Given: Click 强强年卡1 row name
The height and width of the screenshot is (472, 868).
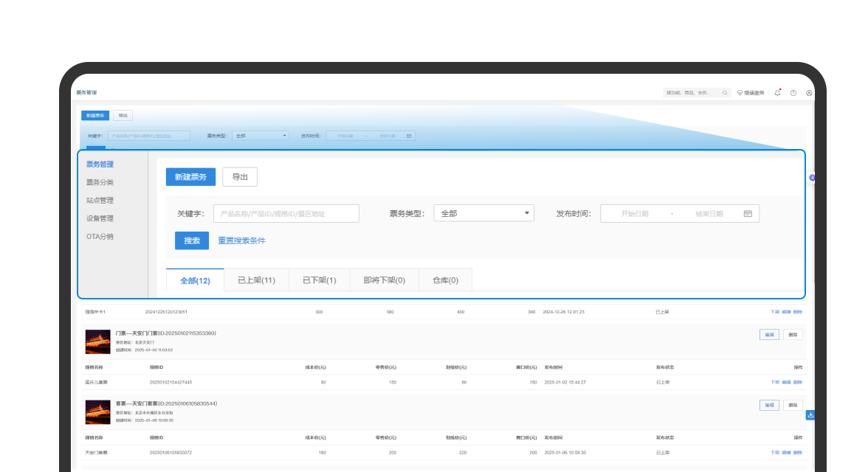Looking at the screenshot, I should (x=95, y=312).
